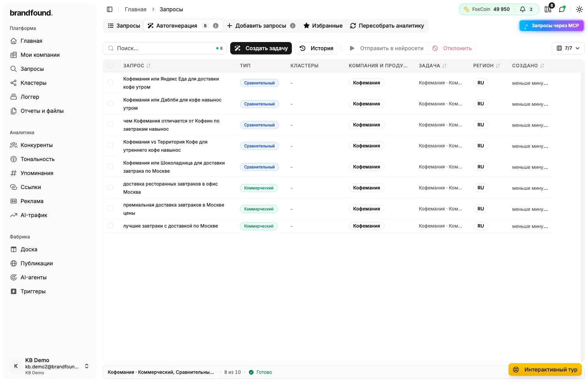Open the Запросы tab
The width and height of the screenshot is (588, 382).
[124, 26]
